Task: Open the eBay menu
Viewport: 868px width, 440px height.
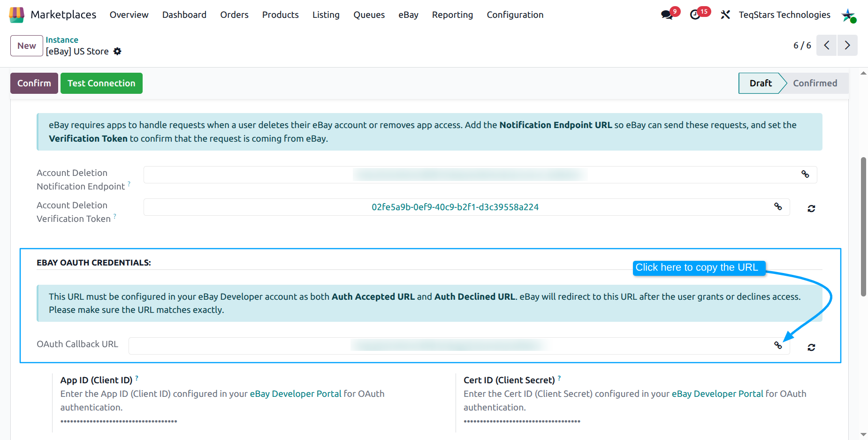Action: pos(408,15)
